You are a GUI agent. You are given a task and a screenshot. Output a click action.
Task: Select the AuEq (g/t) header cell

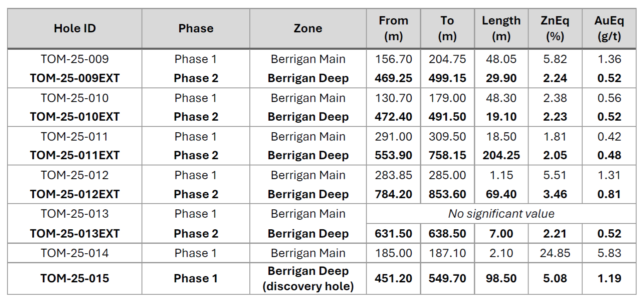[x=609, y=29]
